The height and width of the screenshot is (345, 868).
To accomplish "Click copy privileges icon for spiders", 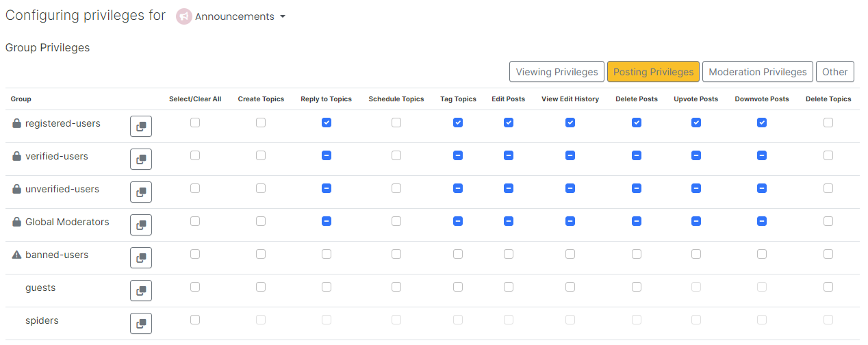I will (141, 324).
